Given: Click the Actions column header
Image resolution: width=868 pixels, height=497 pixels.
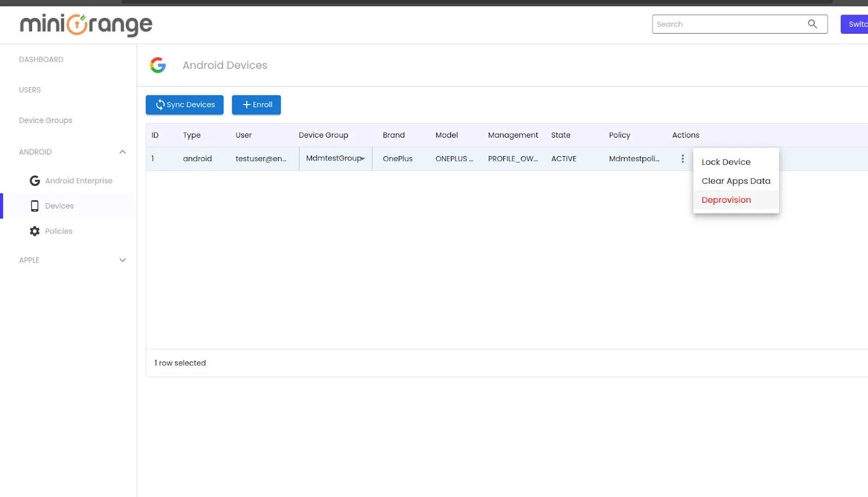Looking at the screenshot, I should pyautogui.click(x=686, y=135).
